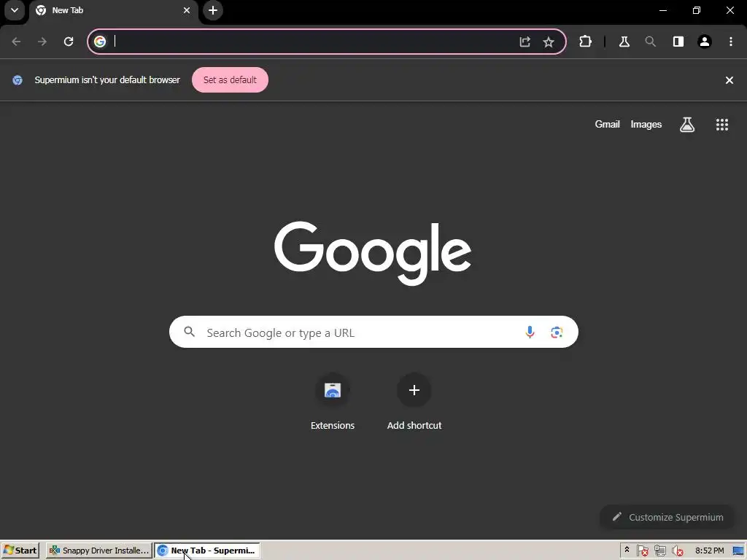Share this page icon in address bar

coord(525,42)
